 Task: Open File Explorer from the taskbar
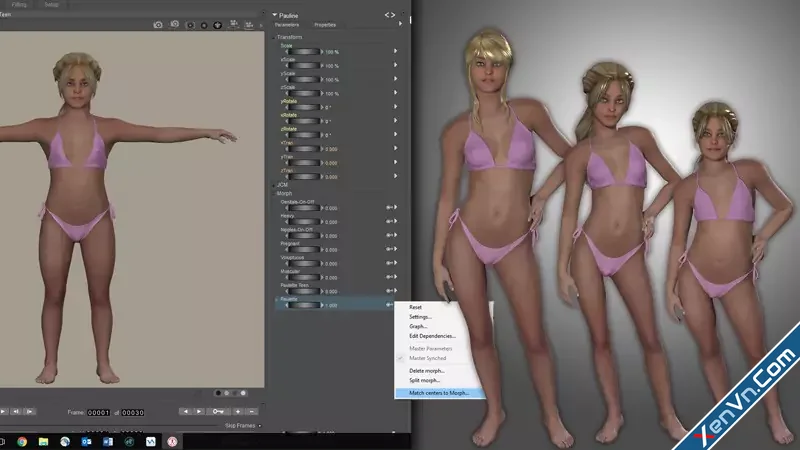[43, 442]
